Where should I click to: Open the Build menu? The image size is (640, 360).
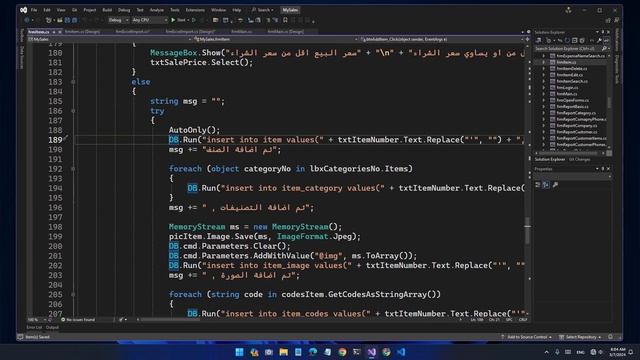pos(107,10)
